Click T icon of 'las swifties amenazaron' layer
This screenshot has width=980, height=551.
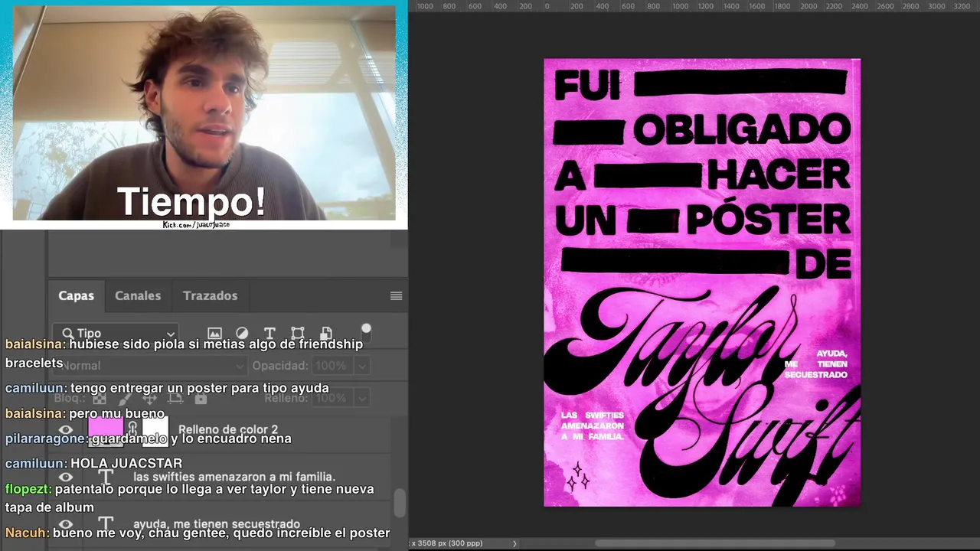(106, 477)
